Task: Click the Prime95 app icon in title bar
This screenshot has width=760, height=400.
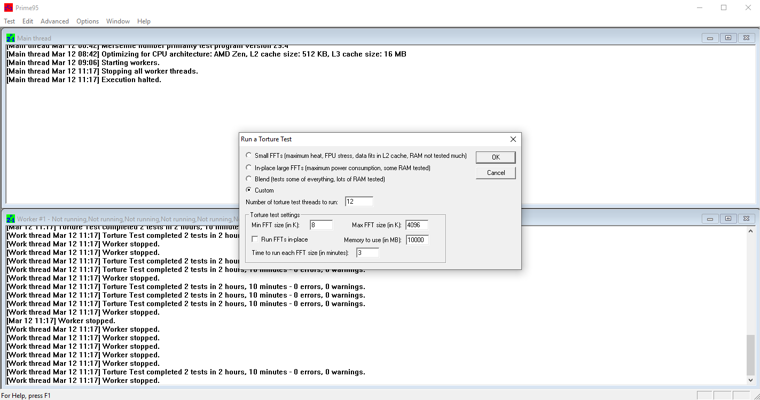Action: [8, 8]
